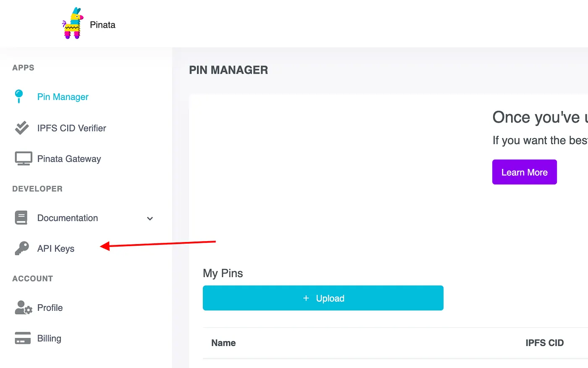Click the Documentation book icon
The image size is (588, 368).
[x=21, y=218]
